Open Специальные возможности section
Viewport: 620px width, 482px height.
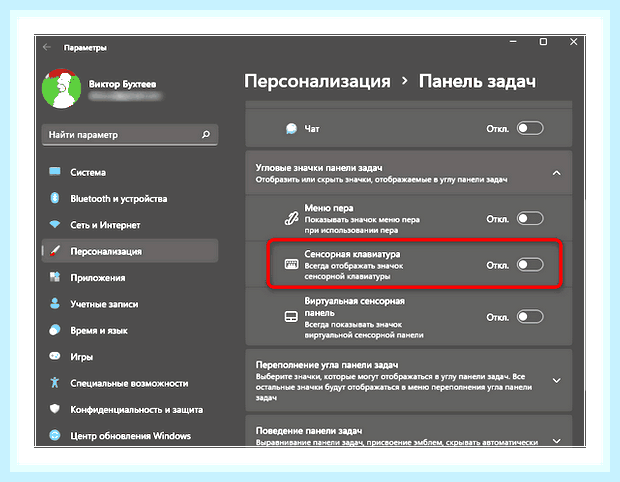click(130, 383)
